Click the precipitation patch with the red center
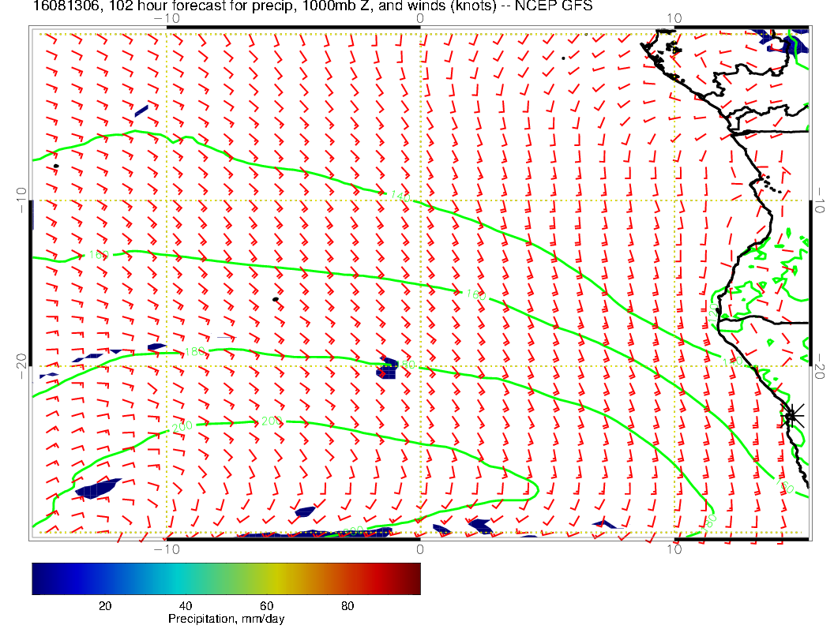 pos(388,368)
